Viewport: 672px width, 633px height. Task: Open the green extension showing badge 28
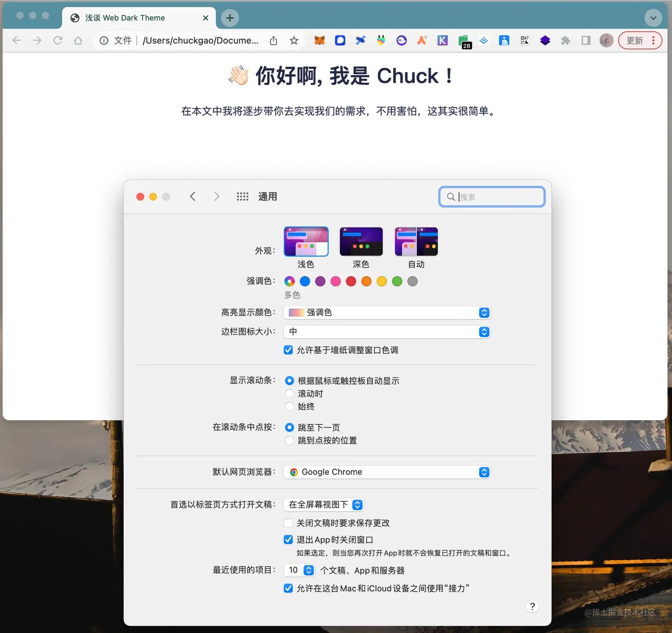point(464,40)
